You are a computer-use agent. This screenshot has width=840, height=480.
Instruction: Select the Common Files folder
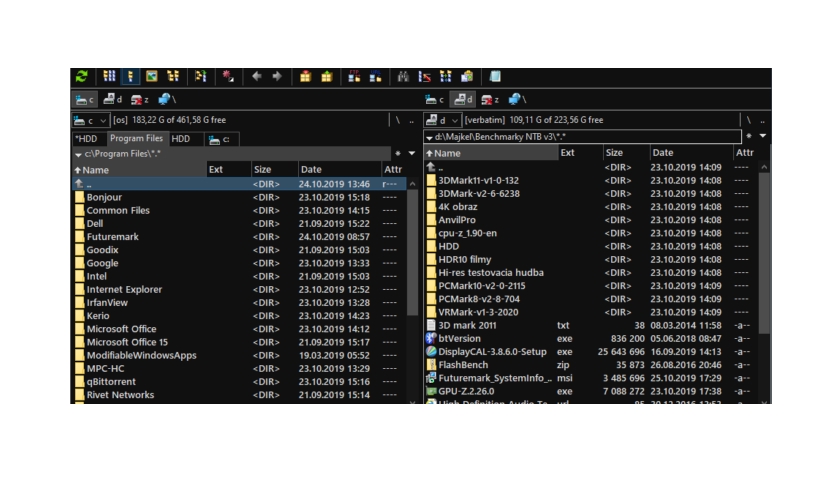coord(239,211)
